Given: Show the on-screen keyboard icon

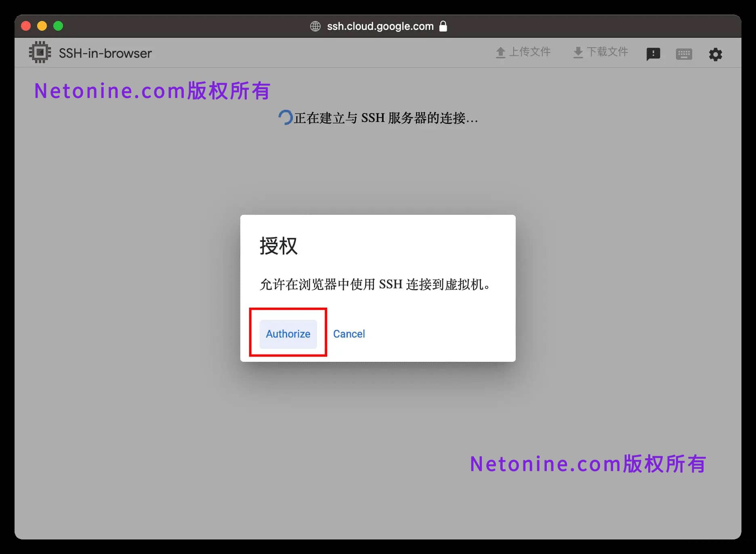Looking at the screenshot, I should [x=684, y=54].
